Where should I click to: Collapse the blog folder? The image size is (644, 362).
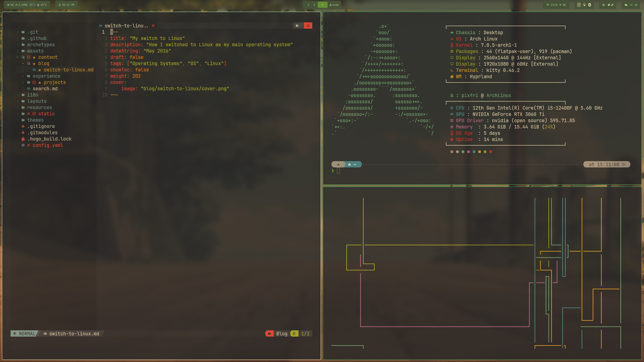coord(23,63)
